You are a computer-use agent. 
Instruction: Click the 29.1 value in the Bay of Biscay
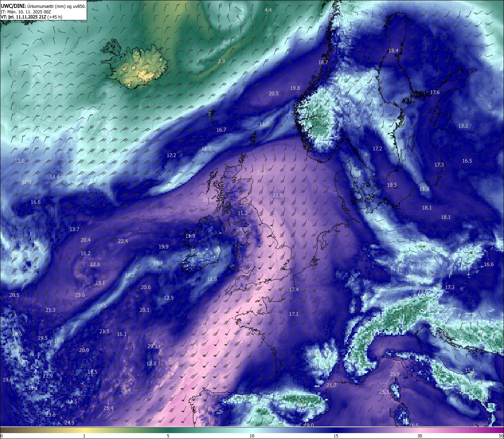tap(152, 346)
